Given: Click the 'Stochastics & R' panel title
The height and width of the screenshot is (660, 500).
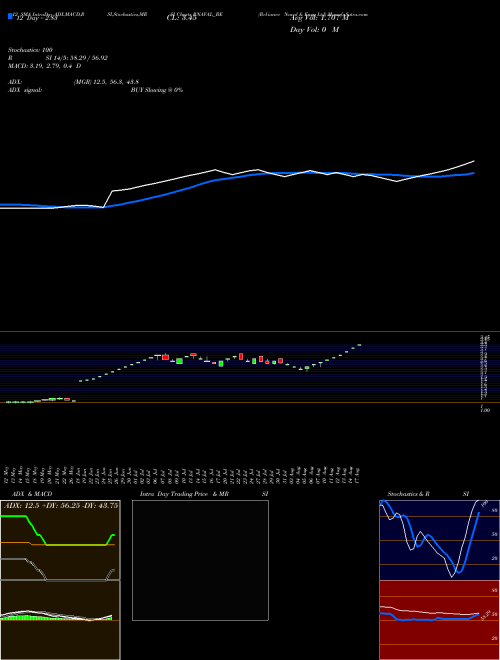Looking at the screenshot, I should (409, 494).
